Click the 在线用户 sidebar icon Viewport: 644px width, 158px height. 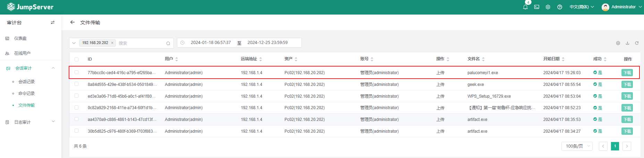click(x=7, y=53)
